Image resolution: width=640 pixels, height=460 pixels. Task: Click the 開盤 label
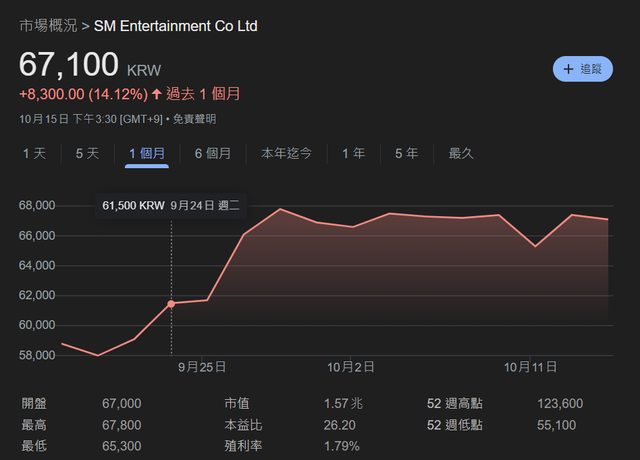(x=34, y=404)
